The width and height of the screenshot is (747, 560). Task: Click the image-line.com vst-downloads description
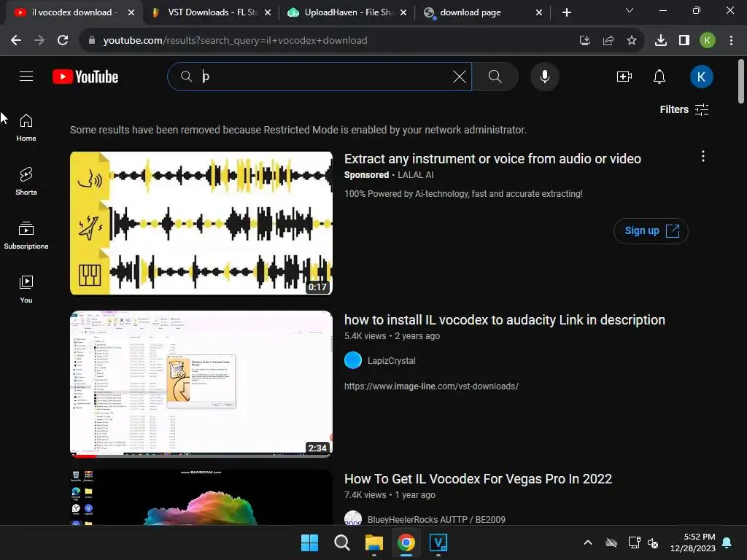click(x=431, y=386)
